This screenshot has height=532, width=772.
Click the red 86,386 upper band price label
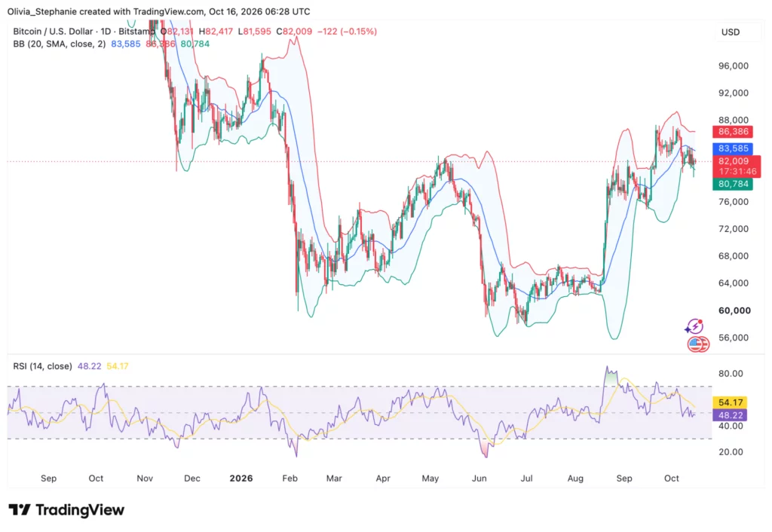pyautogui.click(x=733, y=131)
